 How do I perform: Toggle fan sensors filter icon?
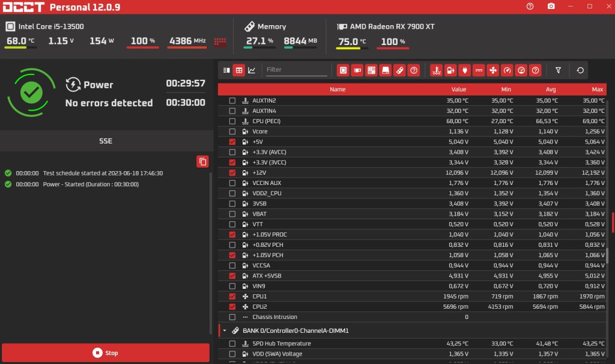click(493, 70)
